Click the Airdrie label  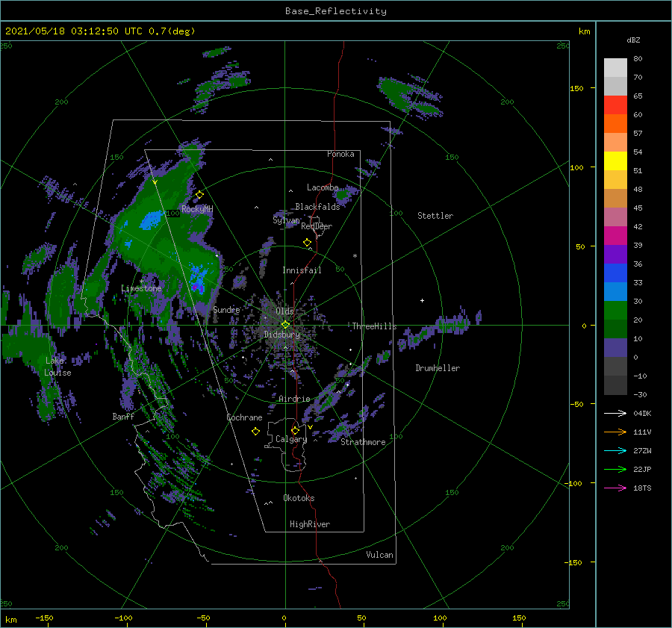tap(294, 399)
